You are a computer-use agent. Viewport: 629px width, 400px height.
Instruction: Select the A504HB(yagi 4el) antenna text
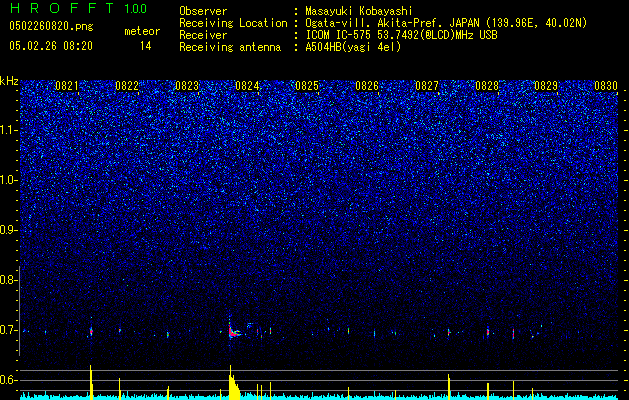click(353, 47)
